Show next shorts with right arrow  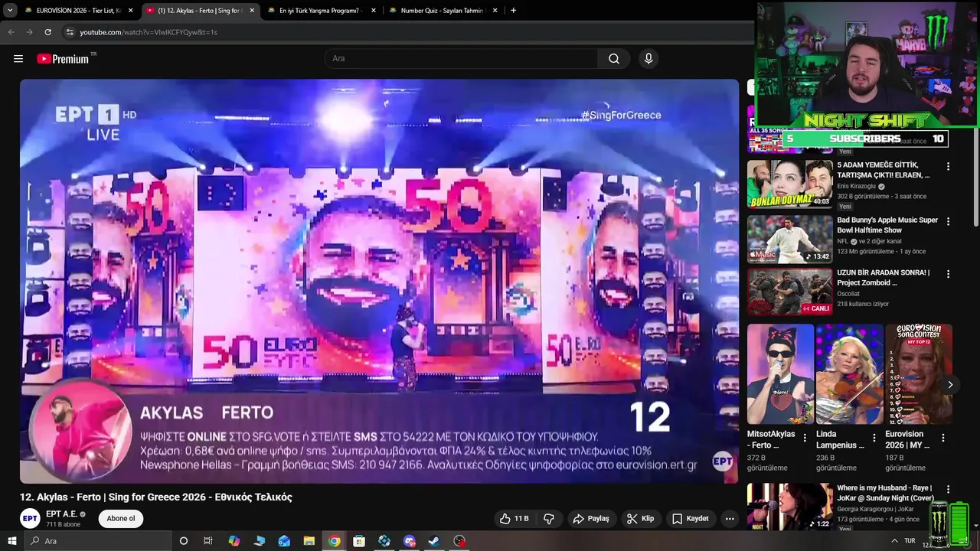[950, 385]
